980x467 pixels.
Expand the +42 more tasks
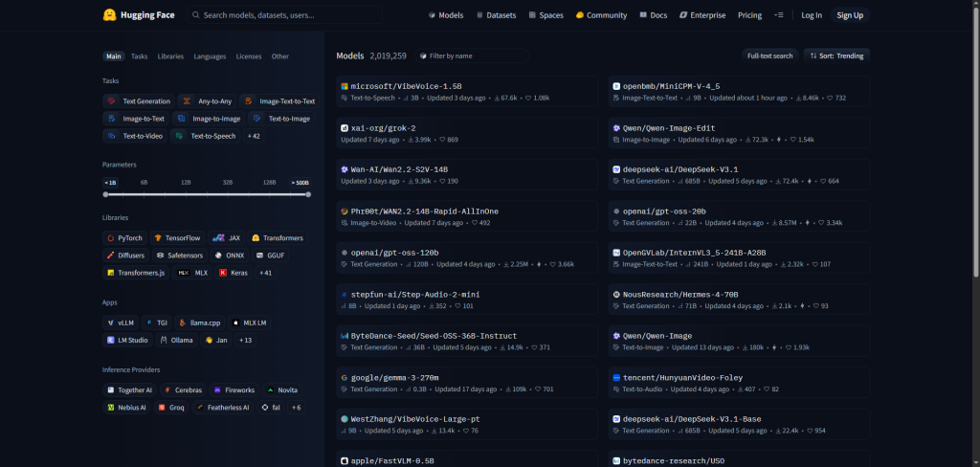coord(254,136)
